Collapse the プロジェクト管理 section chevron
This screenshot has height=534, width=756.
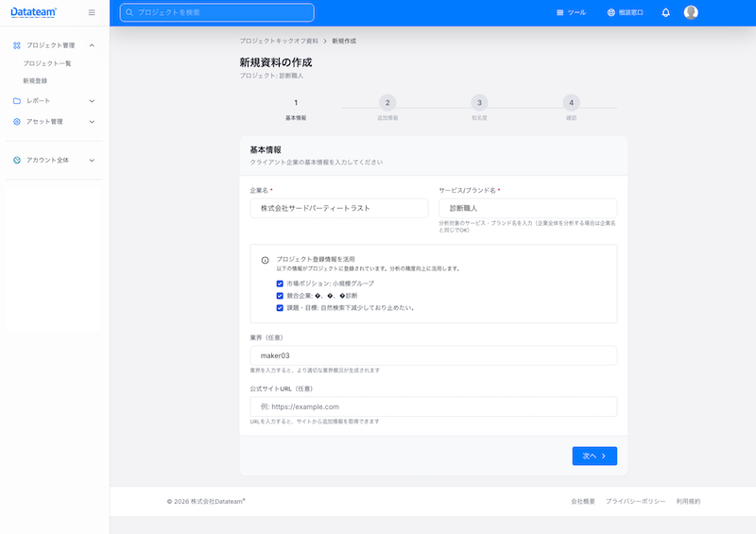[92, 45]
